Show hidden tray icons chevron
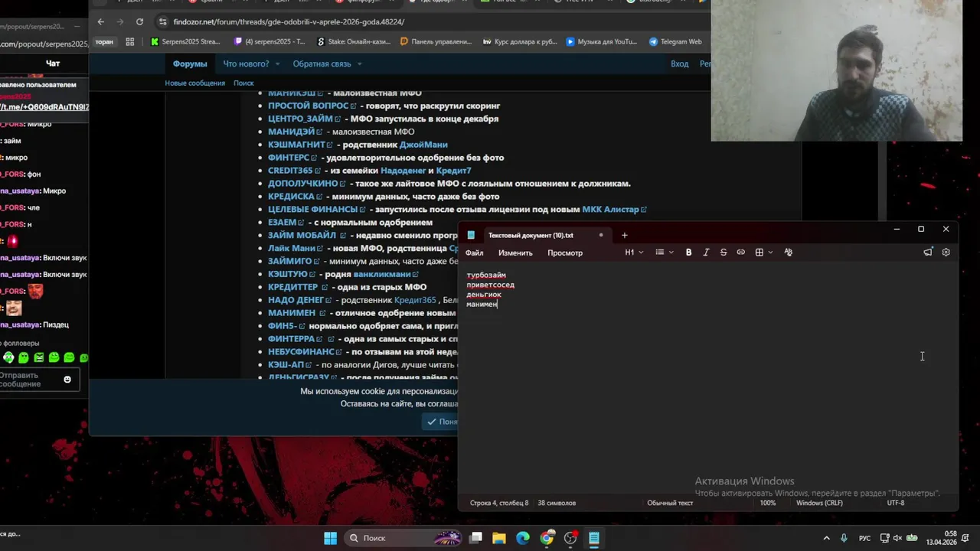Screen dimensions: 980x551 (x=828, y=538)
